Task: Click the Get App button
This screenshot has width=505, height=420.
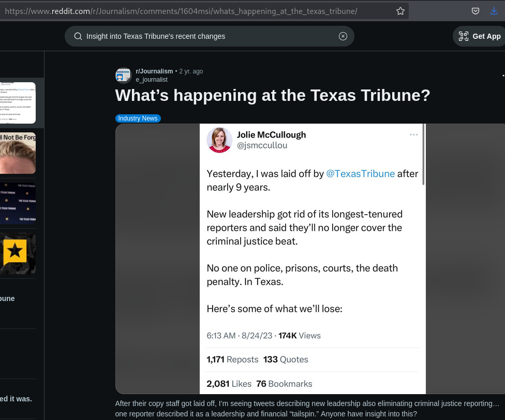Action: tap(479, 36)
